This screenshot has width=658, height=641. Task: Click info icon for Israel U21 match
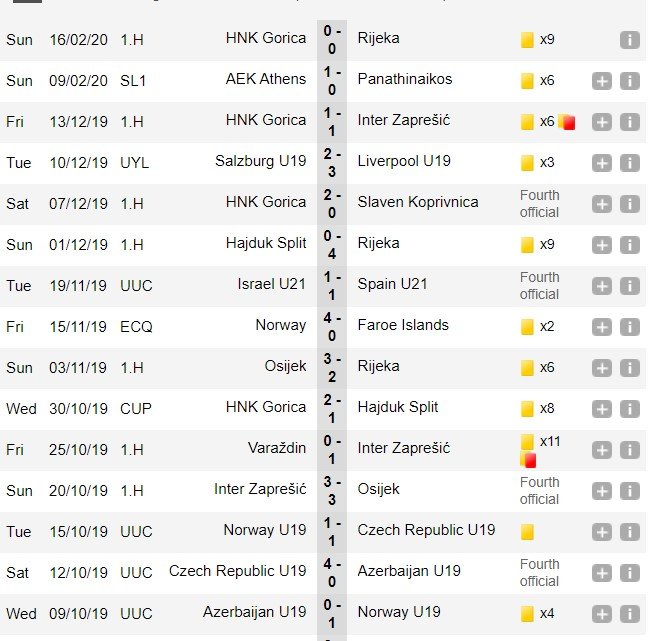pyautogui.click(x=629, y=286)
